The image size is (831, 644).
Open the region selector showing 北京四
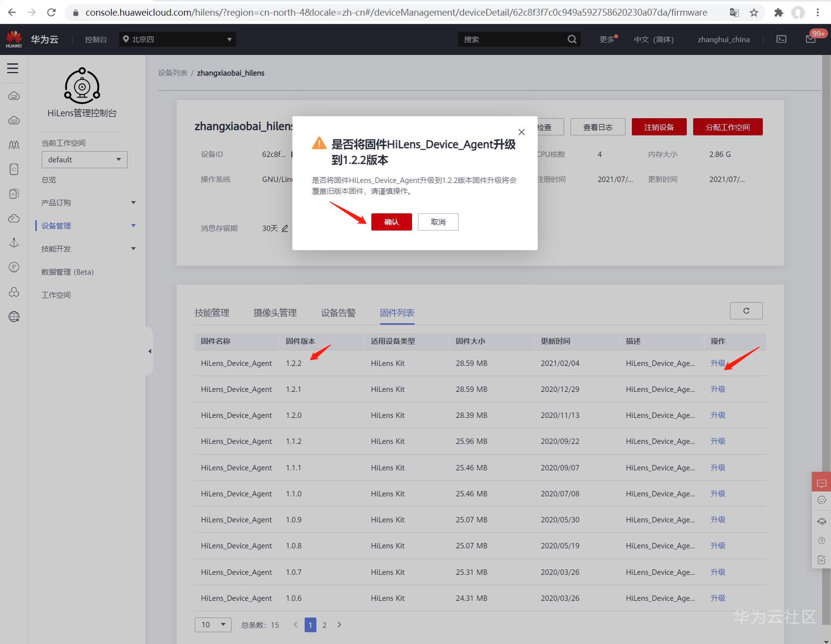[x=178, y=39]
